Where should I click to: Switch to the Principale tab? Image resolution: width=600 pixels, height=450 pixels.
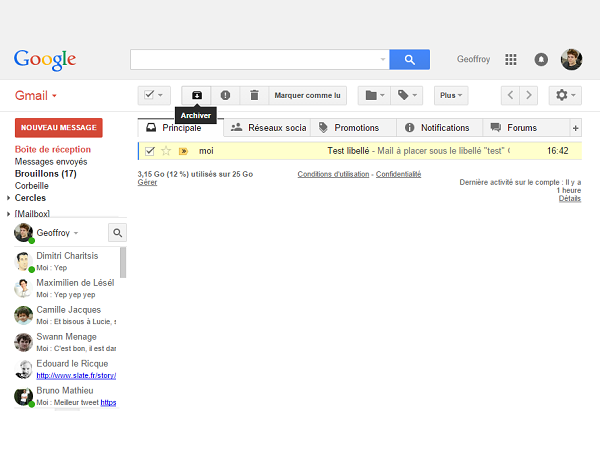click(181, 127)
